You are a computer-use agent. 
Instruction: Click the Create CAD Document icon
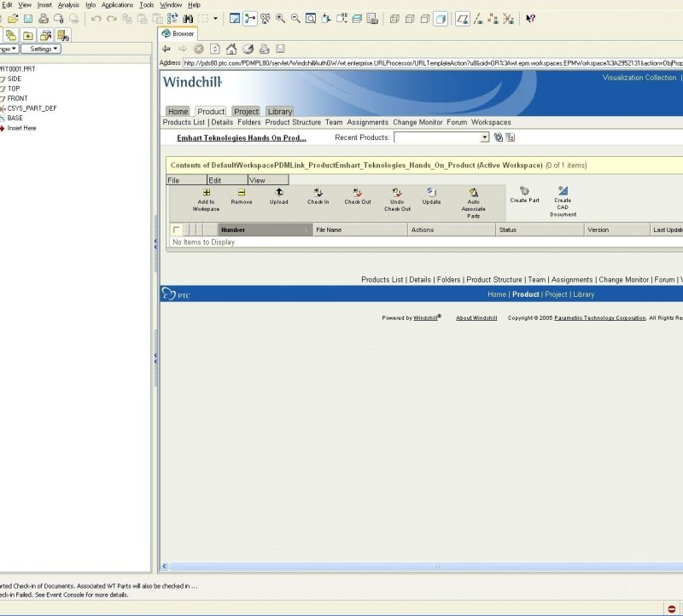tap(563, 190)
